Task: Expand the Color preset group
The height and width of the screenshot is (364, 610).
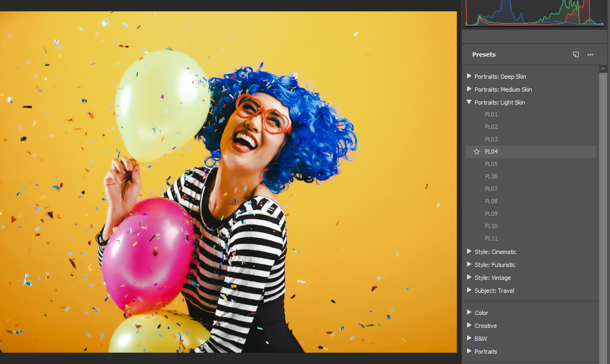Action: click(469, 312)
